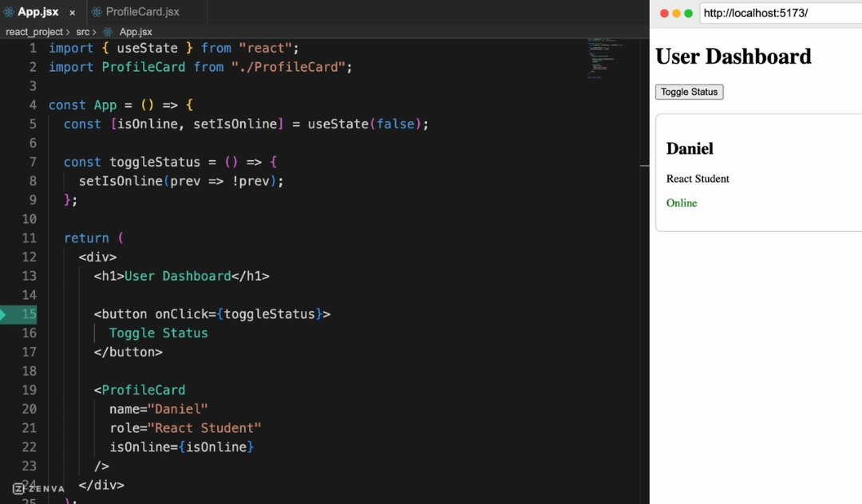Click the green maximize button of the browser

click(688, 14)
